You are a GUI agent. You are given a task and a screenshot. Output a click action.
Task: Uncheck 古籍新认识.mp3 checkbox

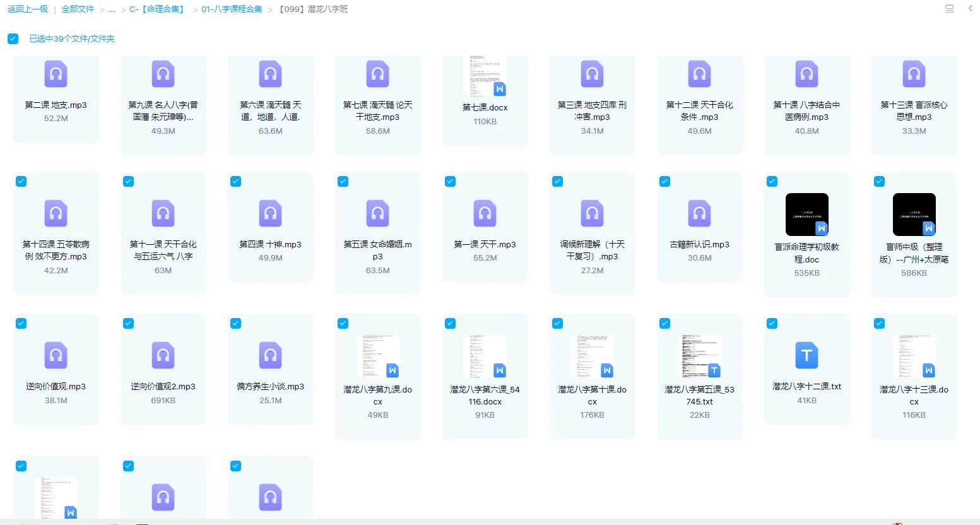tap(664, 181)
